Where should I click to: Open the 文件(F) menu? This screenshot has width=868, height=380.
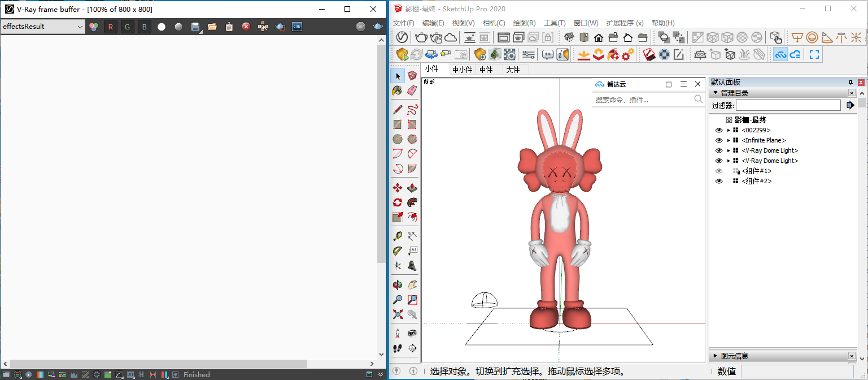404,23
